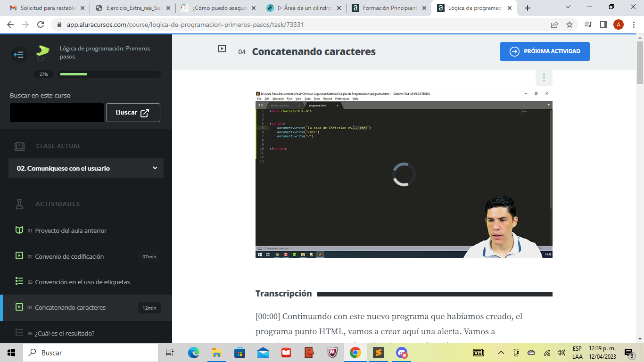Image resolution: width=644 pixels, height=362 pixels.
Task: Click the page vertical scrollbar
Action: (640, 62)
